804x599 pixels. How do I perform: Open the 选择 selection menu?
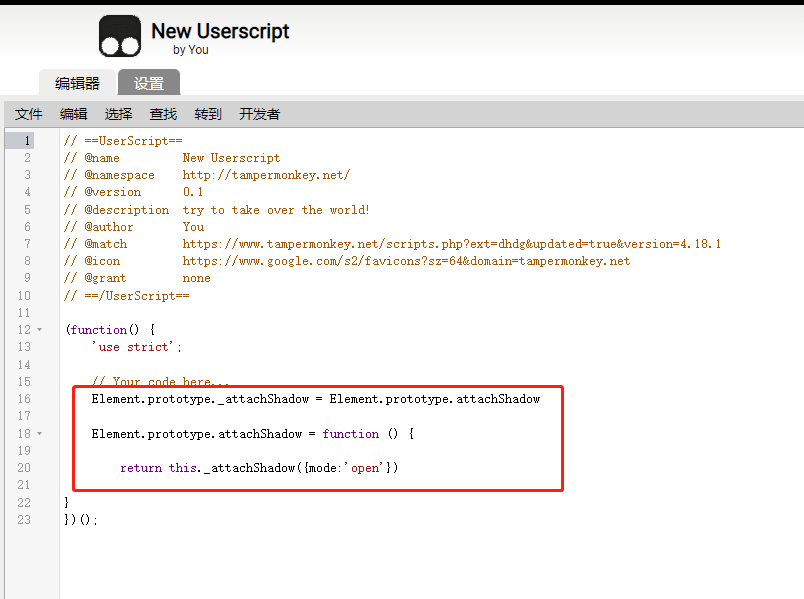(x=118, y=114)
